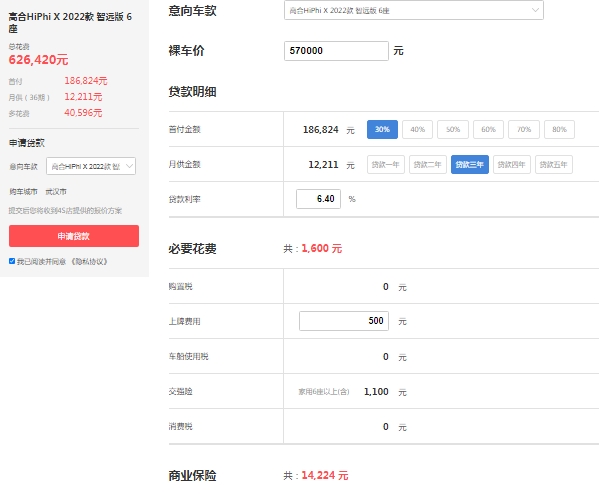The width and height of the screenshot is (600, 494).
Task: Choose the 80% down payment option
Action: (558, 129)
